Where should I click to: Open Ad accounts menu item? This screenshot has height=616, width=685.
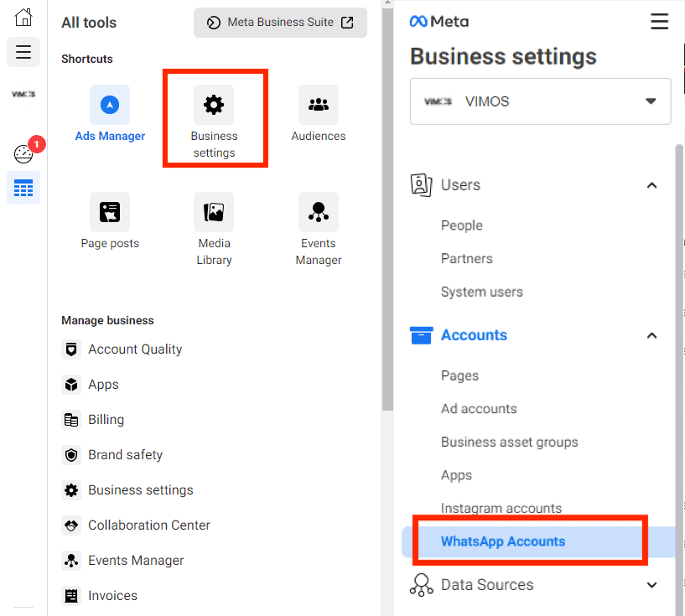(479, 409)
